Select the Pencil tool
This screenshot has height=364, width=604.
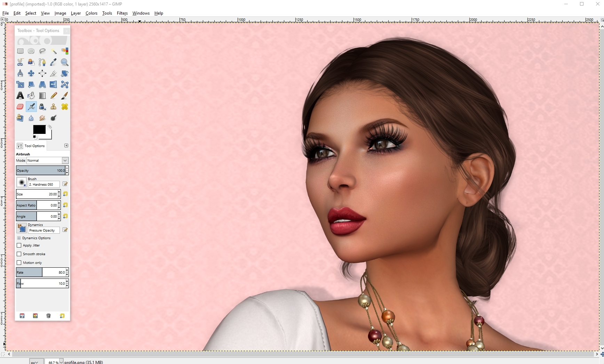[x=54, y=96]
